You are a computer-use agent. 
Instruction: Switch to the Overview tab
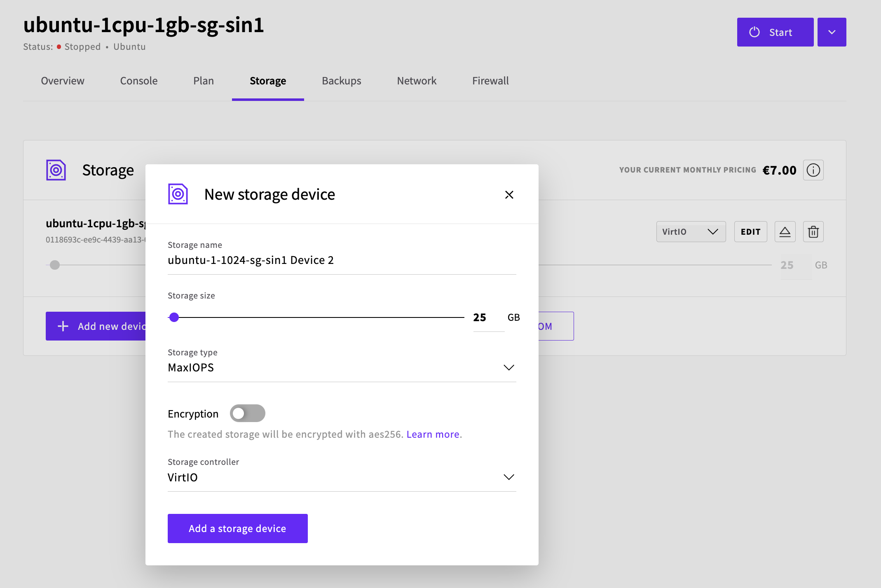pos(63,81)
